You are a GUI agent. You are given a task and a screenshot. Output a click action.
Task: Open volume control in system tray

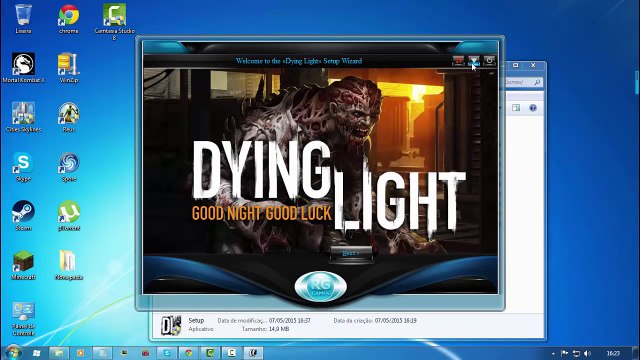point(587,353)
